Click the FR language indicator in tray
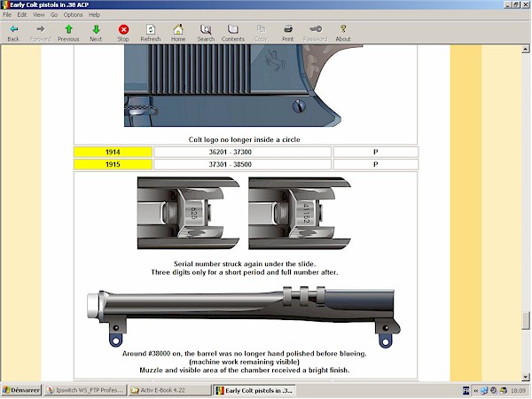This screenshot has height=399, width=532. click(x=466, y=391)
